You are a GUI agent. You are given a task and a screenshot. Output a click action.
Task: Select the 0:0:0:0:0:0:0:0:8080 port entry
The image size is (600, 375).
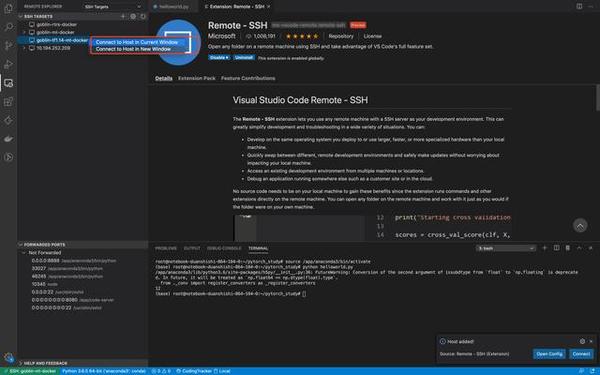click(x=73, y=300)
